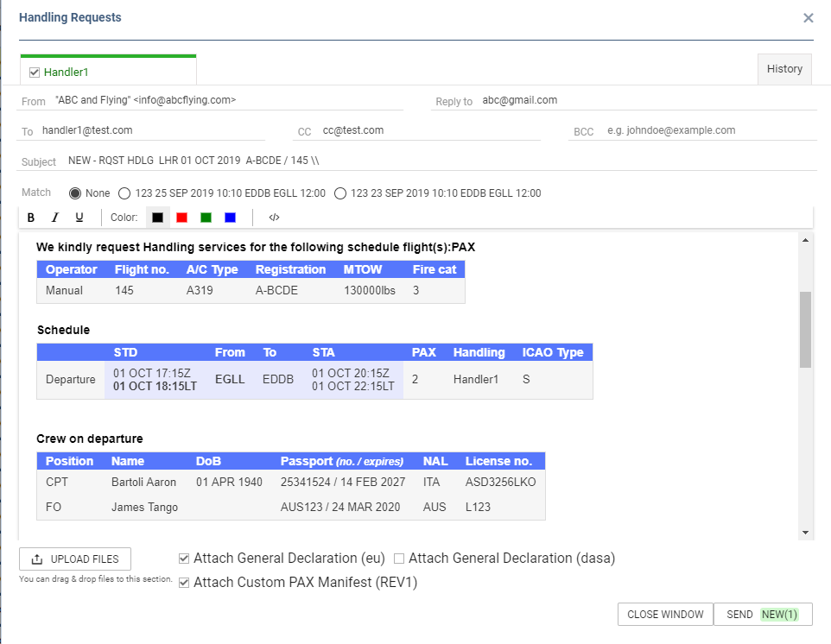Pick the red text color
The image size is (831, 644).
181,218
